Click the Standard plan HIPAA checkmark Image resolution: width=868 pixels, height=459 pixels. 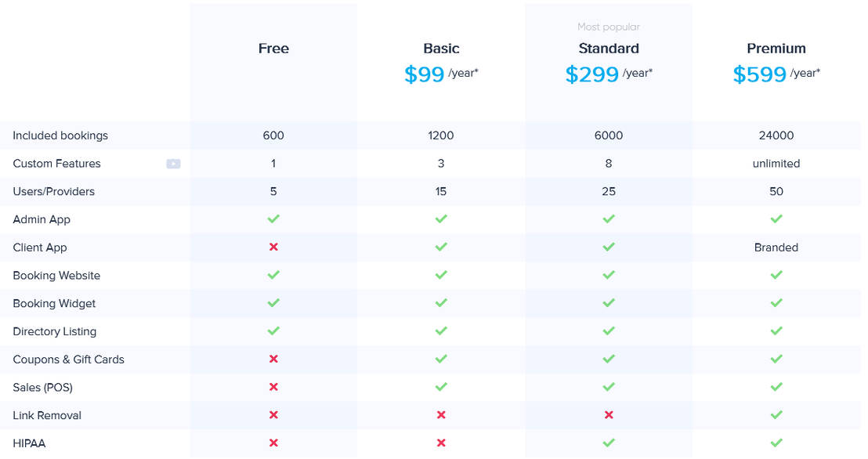pyautogui.click(x=609, y=443)
